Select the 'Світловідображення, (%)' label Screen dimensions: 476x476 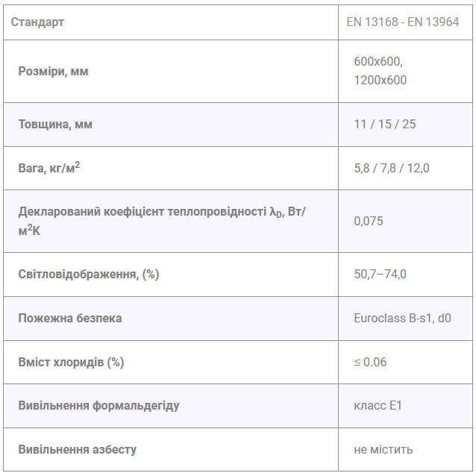pyautogui.click(x=89, y=274)
